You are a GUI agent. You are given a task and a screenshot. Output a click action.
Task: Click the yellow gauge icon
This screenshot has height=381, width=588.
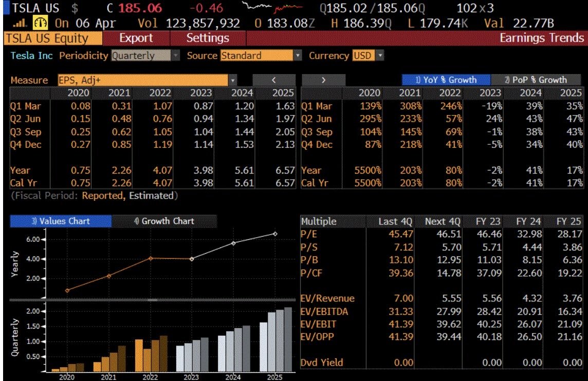40,24
